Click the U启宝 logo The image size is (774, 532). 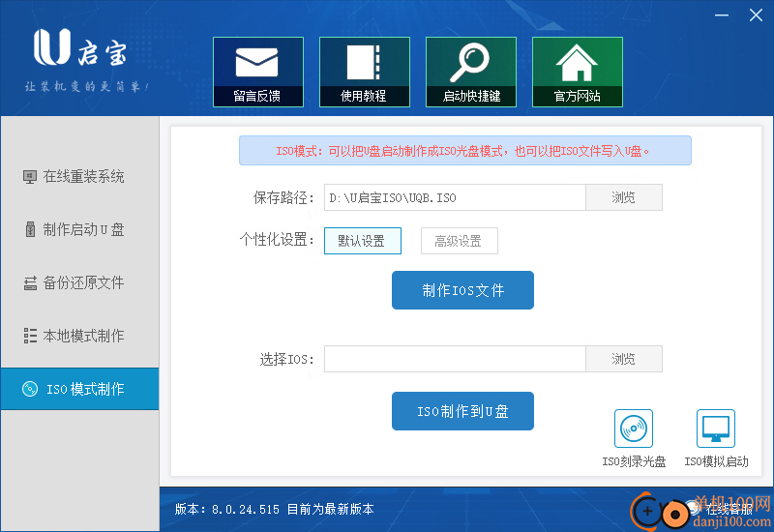80,47
